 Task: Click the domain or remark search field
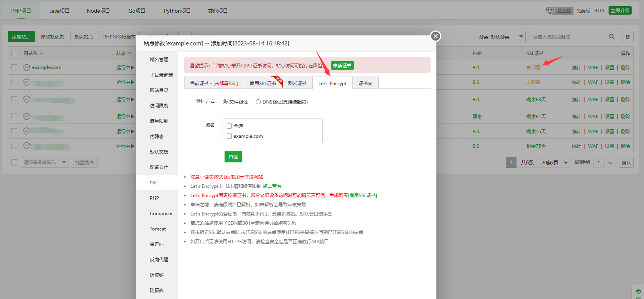568,37
